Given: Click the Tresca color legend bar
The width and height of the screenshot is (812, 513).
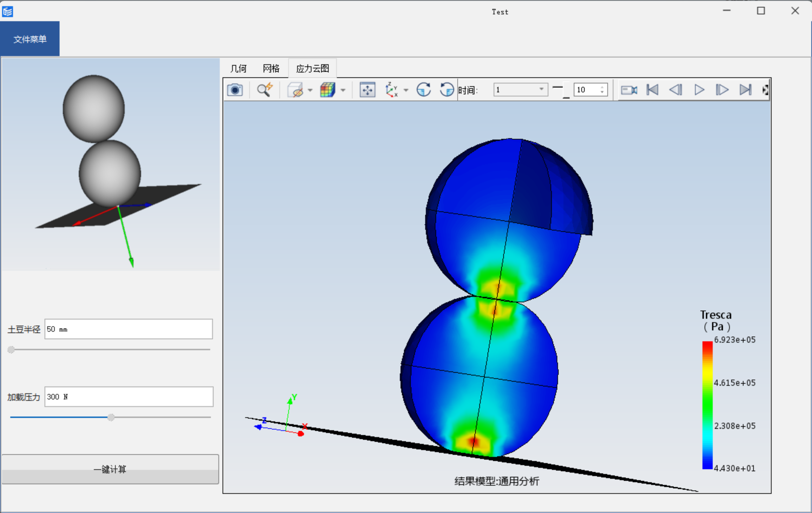Looking at the screenshot, I should (707, 405).
